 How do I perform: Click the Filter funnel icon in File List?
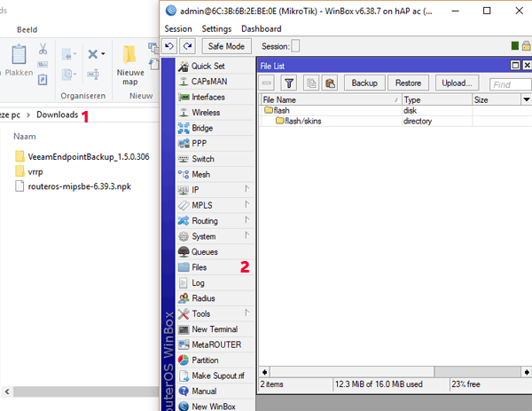[x=289, y=83]
